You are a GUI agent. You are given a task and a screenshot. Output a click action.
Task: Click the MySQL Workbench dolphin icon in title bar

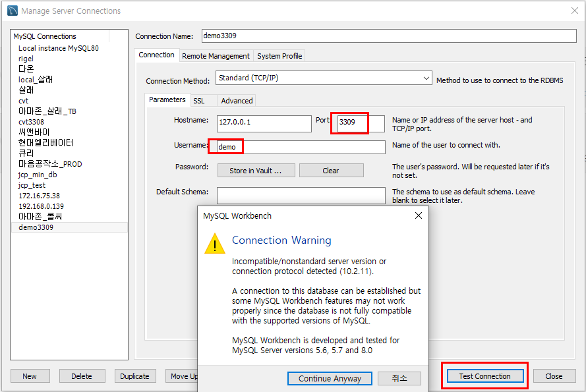point(13,11)
